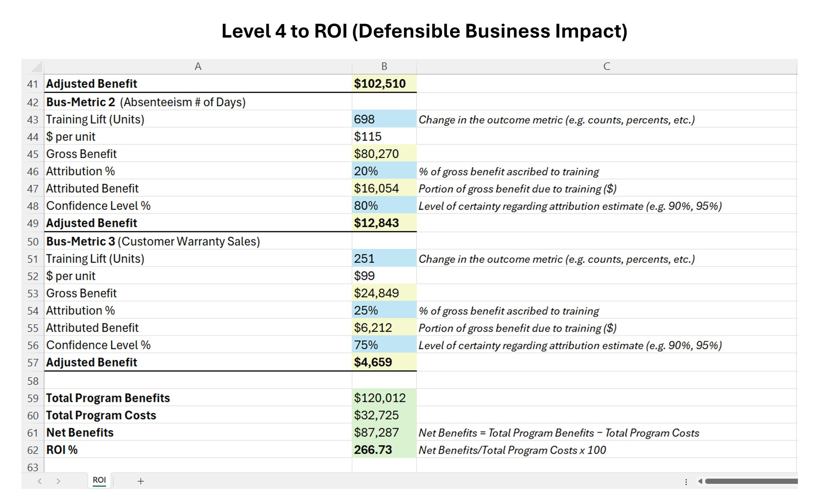Click the 251 Training Lift cell

[x=384, y=258]
